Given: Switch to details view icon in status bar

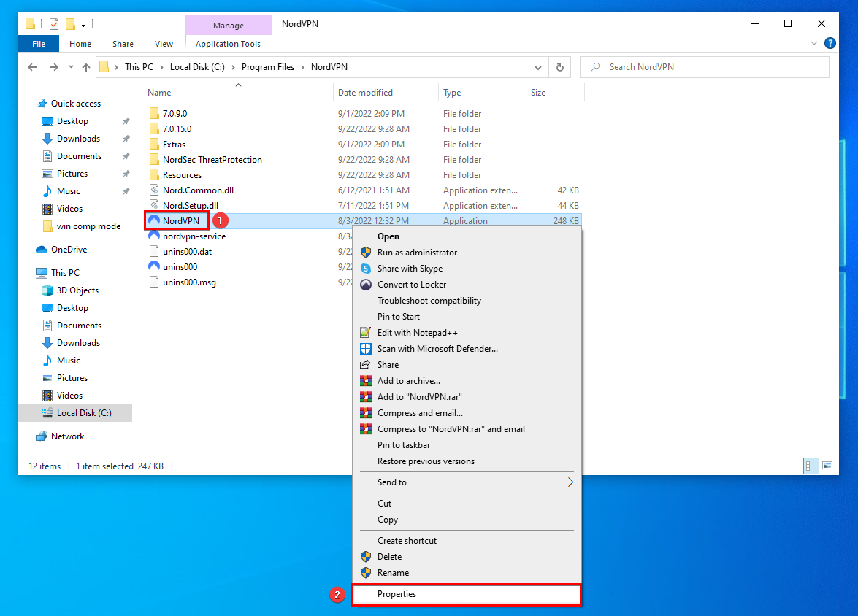Looking at the screenshot, I should pos(811,466).
